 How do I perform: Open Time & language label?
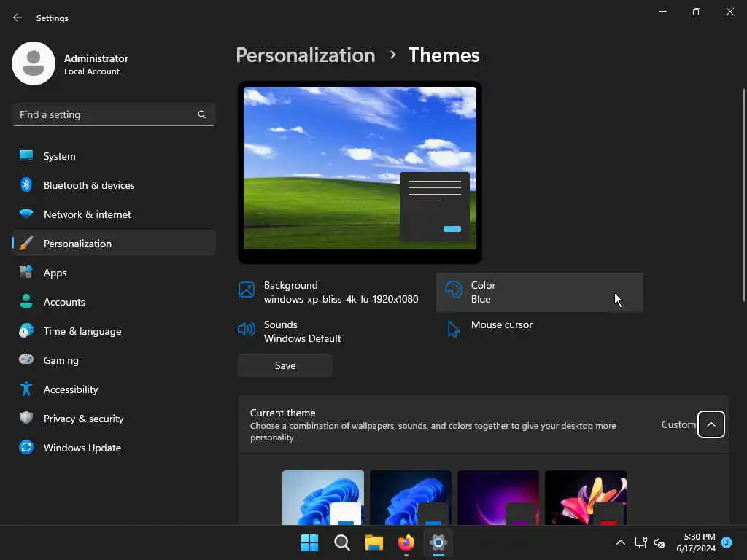pyautogui.click(x=82, y=332)
